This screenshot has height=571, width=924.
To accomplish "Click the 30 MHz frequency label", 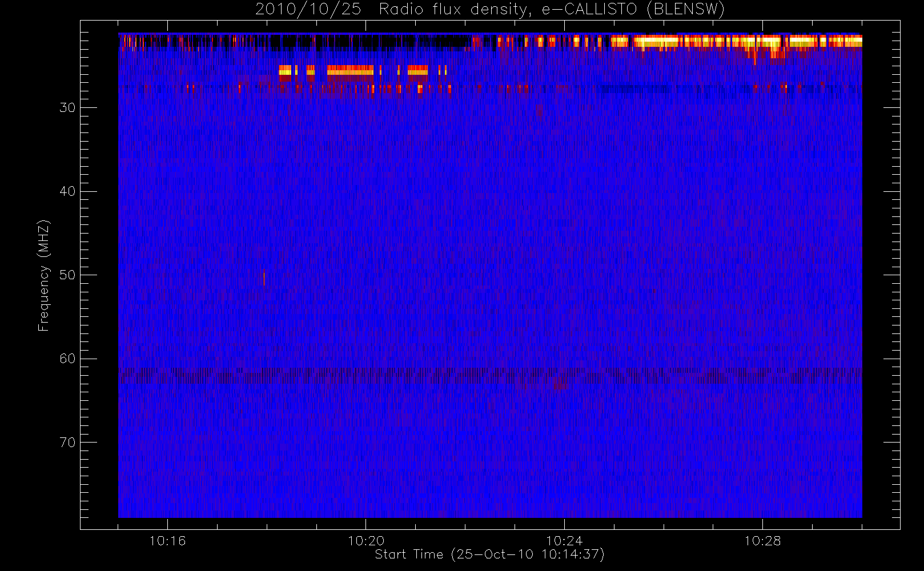I will click(x=67, y=108).
